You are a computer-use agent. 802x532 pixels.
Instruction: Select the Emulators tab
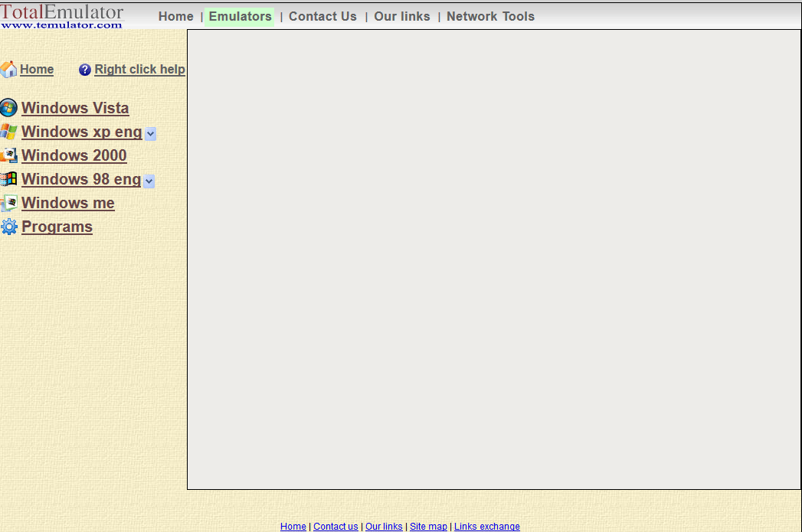click(x=240, y=16)
